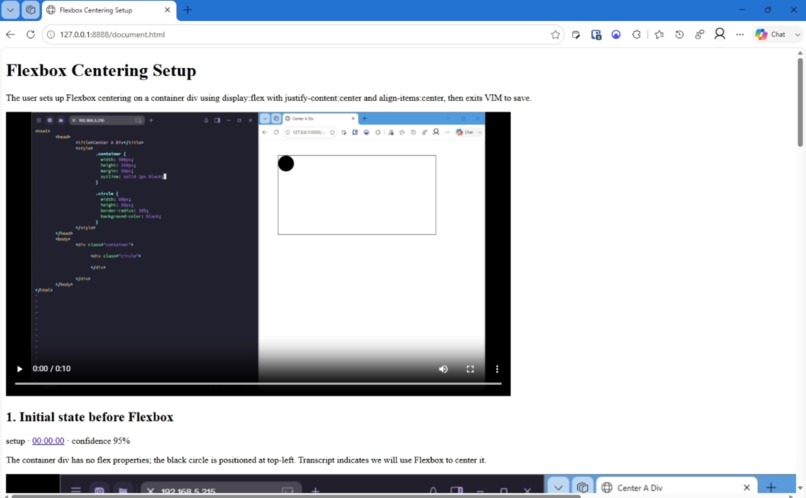The height and width of the screenshot is (498, 806).
Task: Enter fullscreen mode on the video
Action: [470, 369]
